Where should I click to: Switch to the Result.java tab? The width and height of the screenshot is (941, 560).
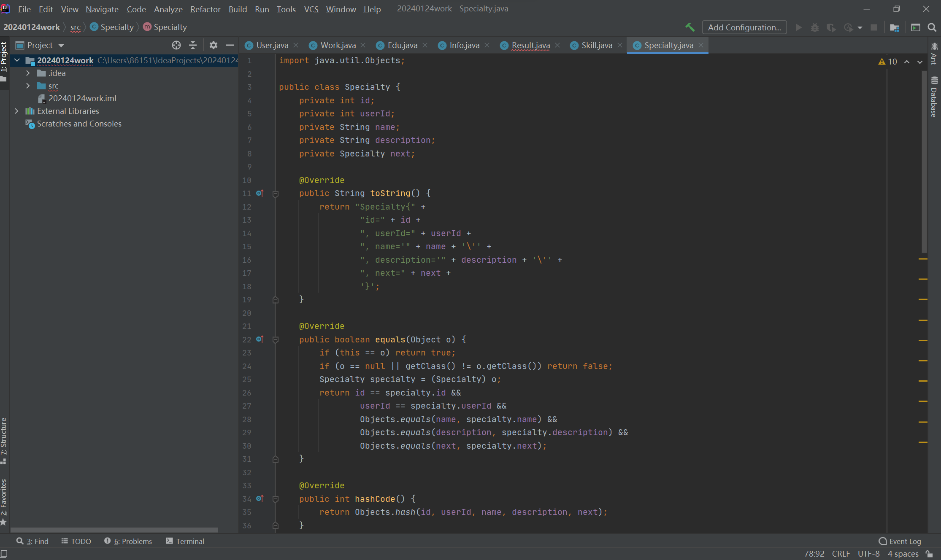pyautogui.click(x=530, y=45)
